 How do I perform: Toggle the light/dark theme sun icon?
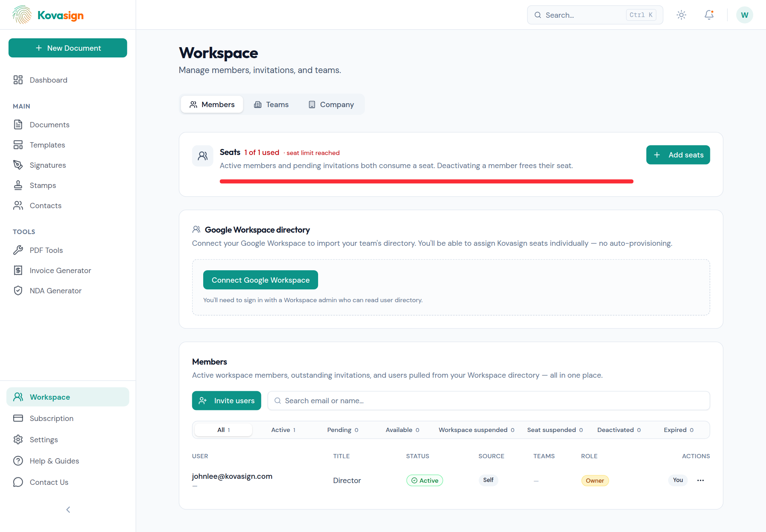(x=681, y=15)
